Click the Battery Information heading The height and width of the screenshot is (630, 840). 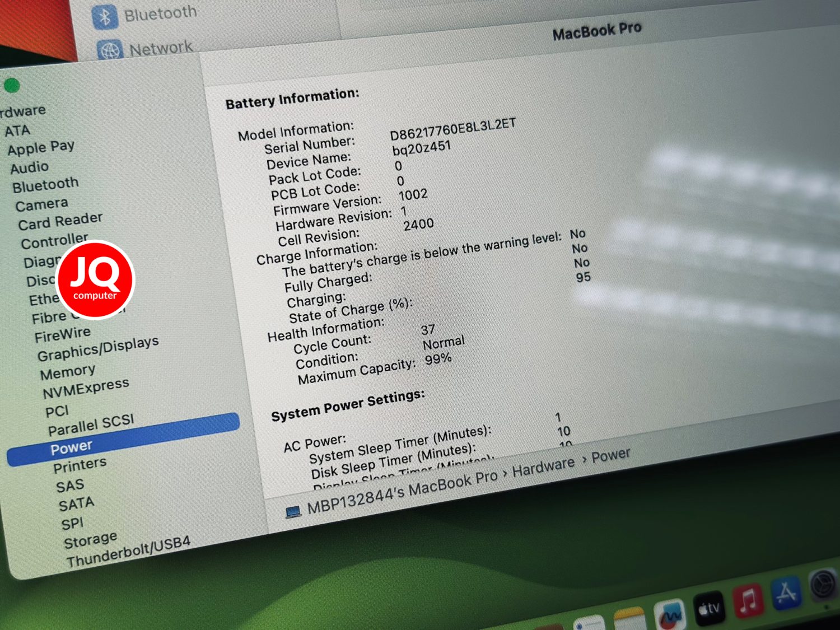pos(292,99)
